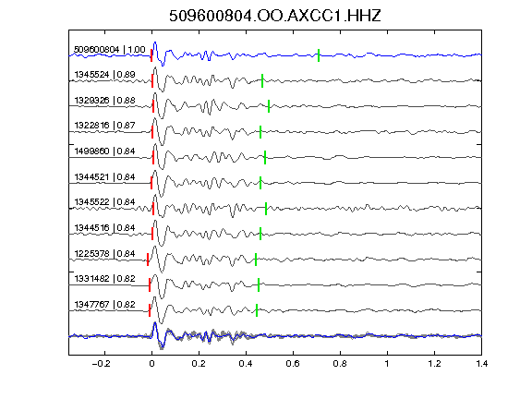Screen dimensions: 532x399
Task: Select the red marker on trace 1347767
Action: [x=150, y=310]
